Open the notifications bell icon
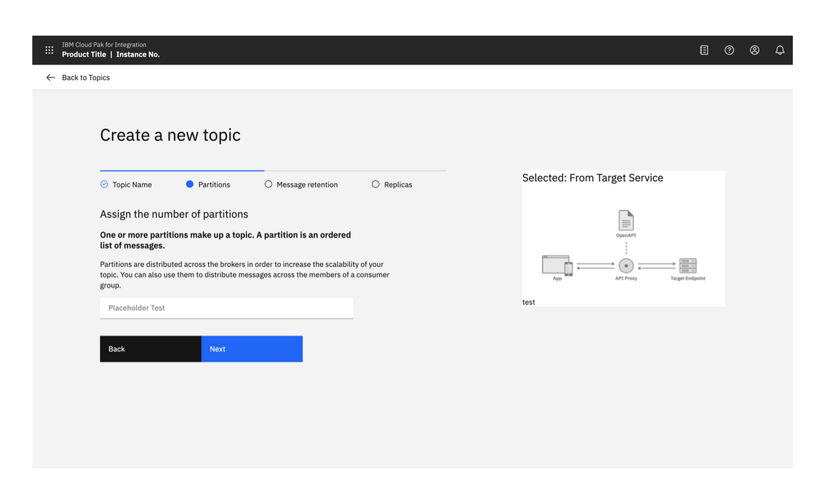 780,50
